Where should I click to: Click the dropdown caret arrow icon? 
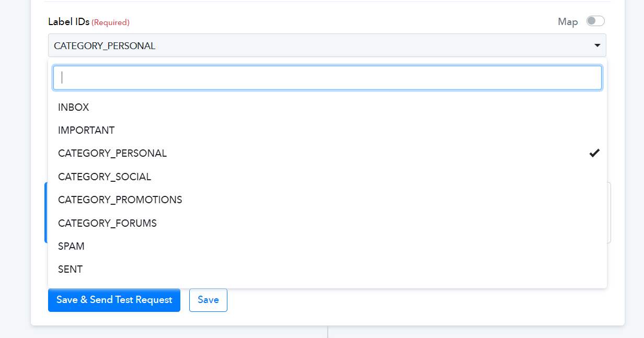[x=597, y=46]
